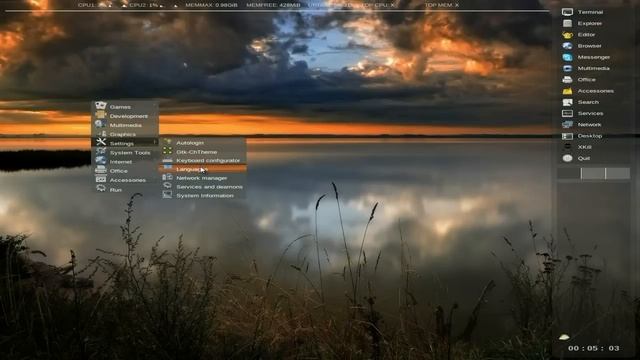Image resolution: width=640 pixels, height=360 pixels.
Task: Activate the XKill tool
Action: point(578,147)
